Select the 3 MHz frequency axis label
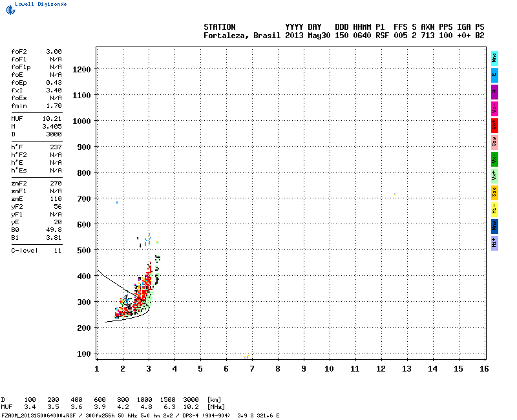 [149, 369]
